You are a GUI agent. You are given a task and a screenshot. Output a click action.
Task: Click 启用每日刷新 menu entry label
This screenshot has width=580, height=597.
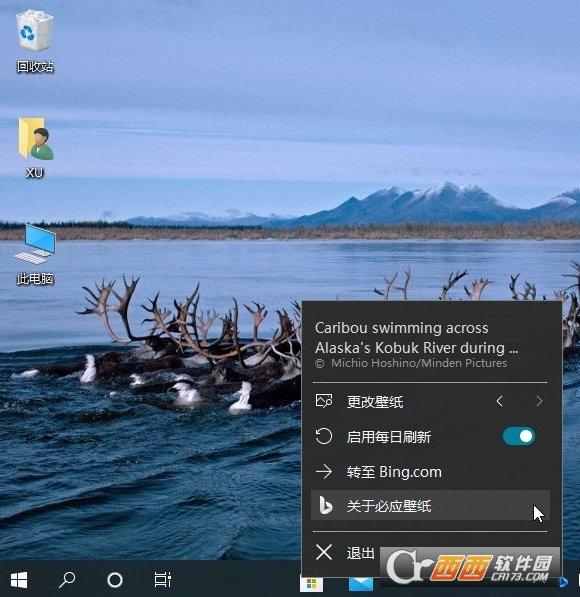coord(389,437)
